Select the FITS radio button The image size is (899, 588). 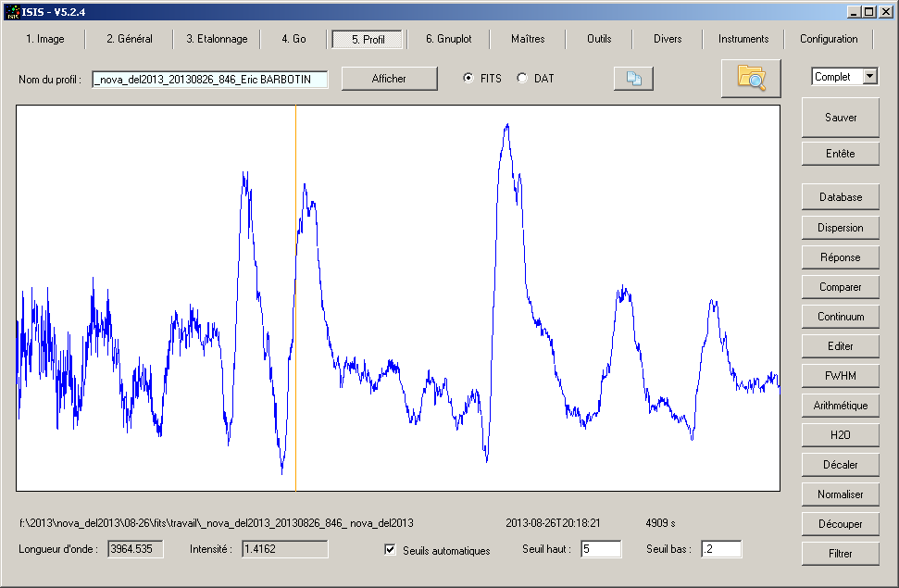pyautogui.click(x=468, y=79)
